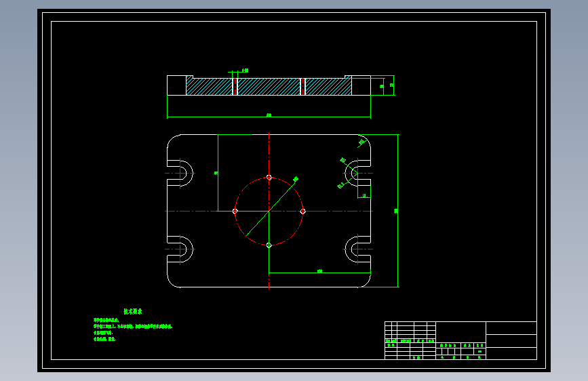Pick the left hole on the bolt circle

(235, 211)
